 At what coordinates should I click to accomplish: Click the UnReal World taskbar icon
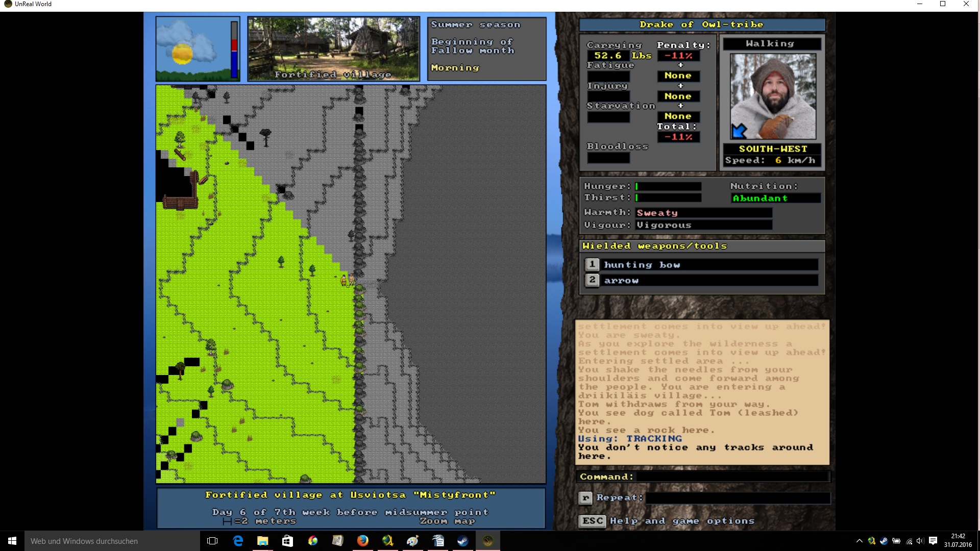click(x=488, y=541)
